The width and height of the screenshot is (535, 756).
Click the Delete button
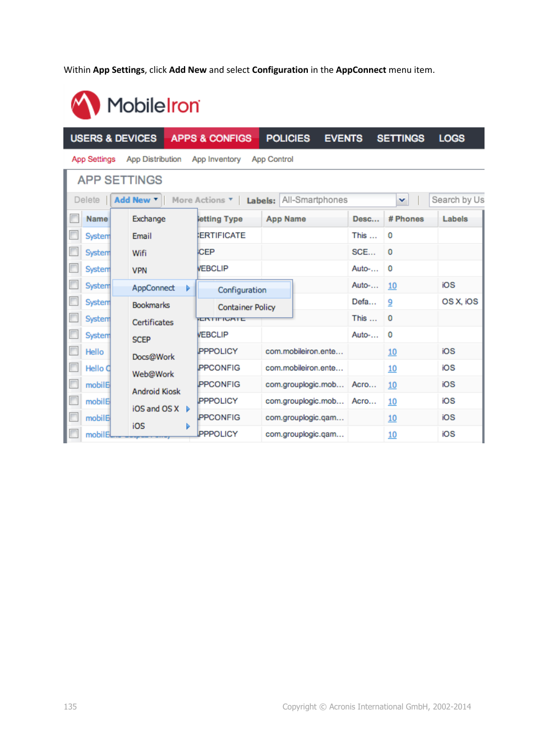click(87, 200)
